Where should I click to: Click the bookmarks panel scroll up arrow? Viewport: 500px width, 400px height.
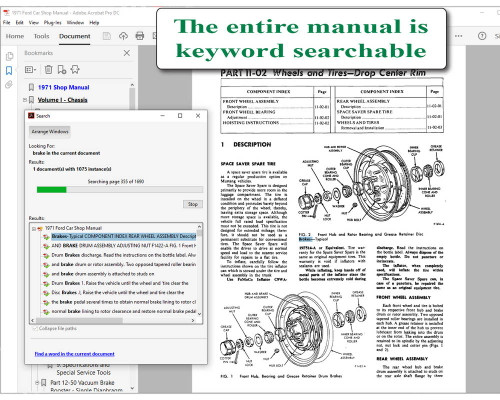(x=132, y=85)
